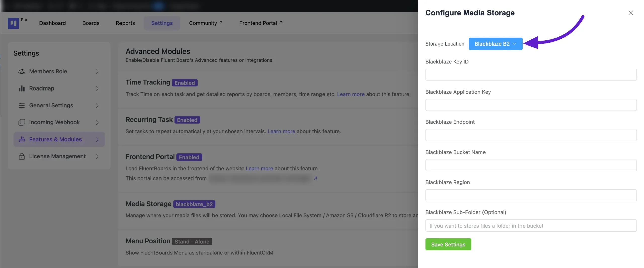The image size is (644, 268).
Task: Click Save Settings button
Action: click(x=448, y=244)
